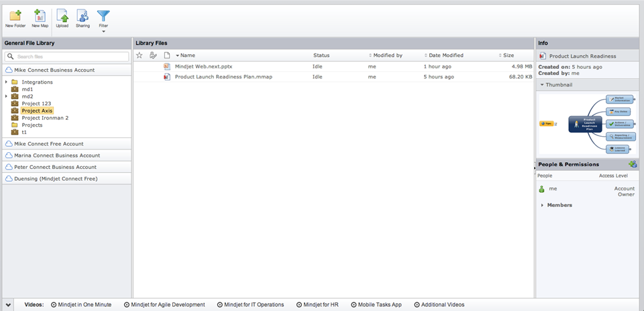This screenshot has width=644, height=311.
Task: Click the New Folder toolbar icon
Action: coord(15,17)
